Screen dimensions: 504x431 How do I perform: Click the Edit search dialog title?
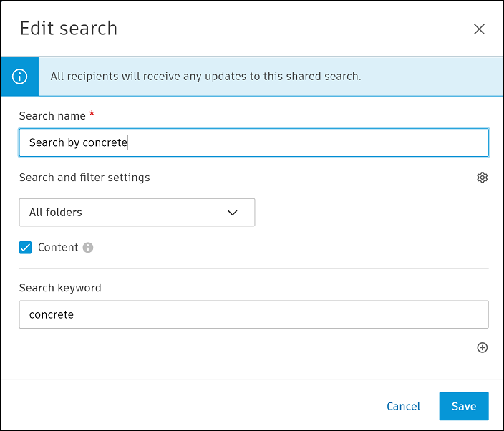69,29
